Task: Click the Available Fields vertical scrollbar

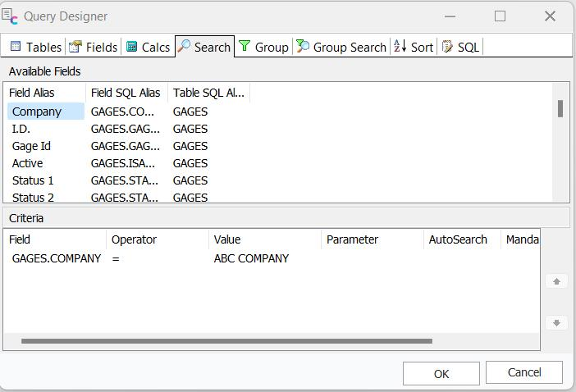Action: click(x=560, y=109)
